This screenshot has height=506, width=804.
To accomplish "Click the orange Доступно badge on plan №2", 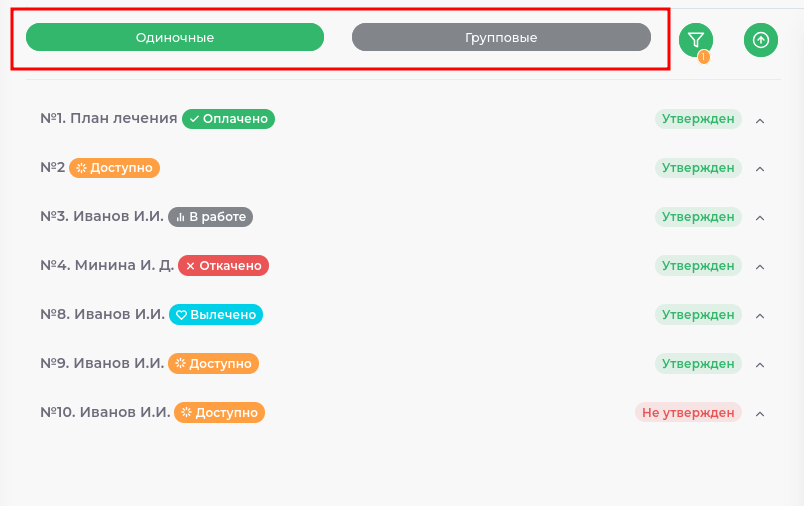I will pyautogui.click(x=114, y=167).
